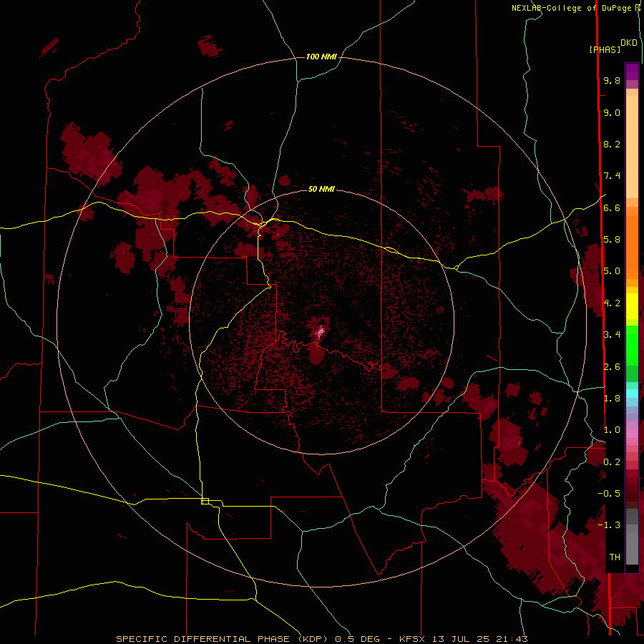Click the 'SPECIFIC DIFFERENTIAL PHASE (KDP)' product title

tap(222, 639)
